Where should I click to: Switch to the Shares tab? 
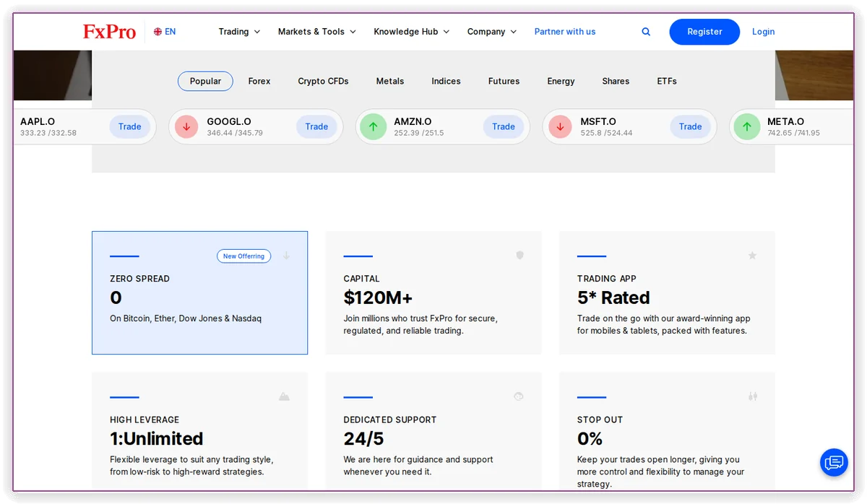pyautogui.click(x=616, y=82)
